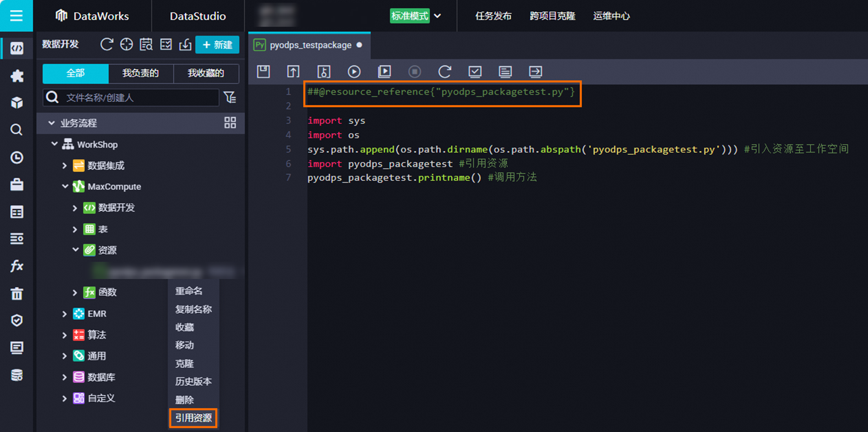Open the database stack sidebar icon
The image size is (868, 432).
click(17, 375)
